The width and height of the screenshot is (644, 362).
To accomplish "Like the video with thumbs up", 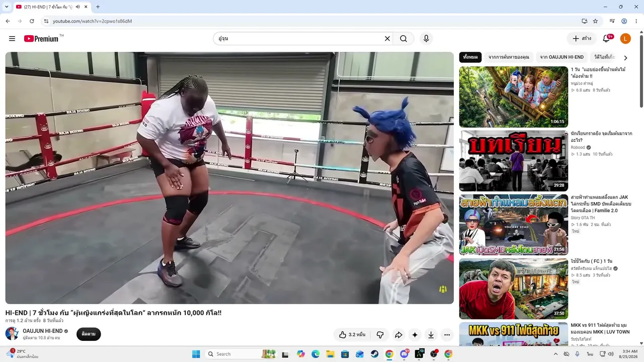I will pos(352,335).
